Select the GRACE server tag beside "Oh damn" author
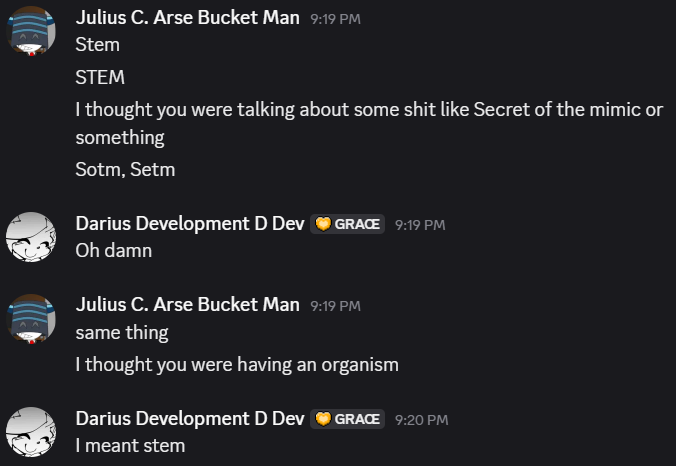Screen dimensions: 676x466 (x=347, y=224)
